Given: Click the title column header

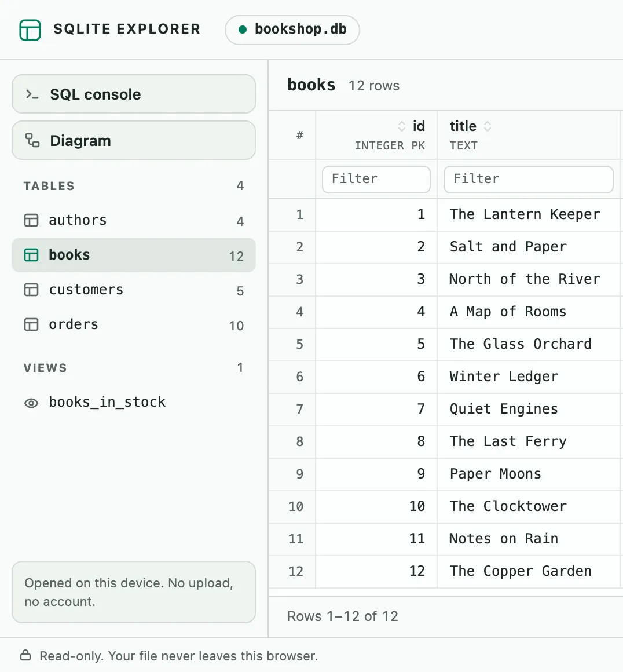Looking at the screenshot, I should click(530, 136).
